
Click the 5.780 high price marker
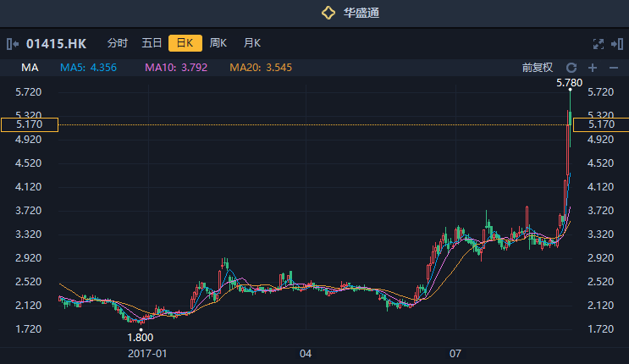coord(569,83)
